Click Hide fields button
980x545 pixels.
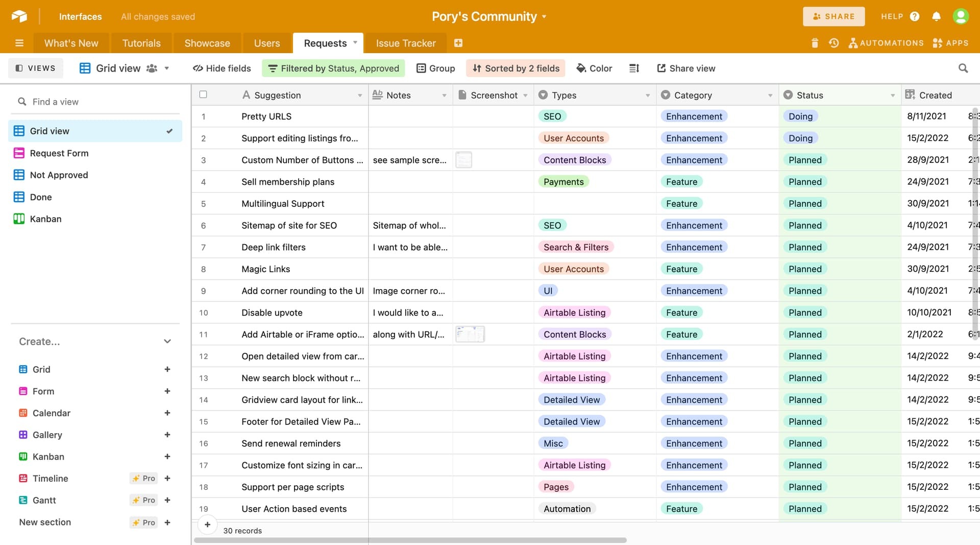coord(222,68)
